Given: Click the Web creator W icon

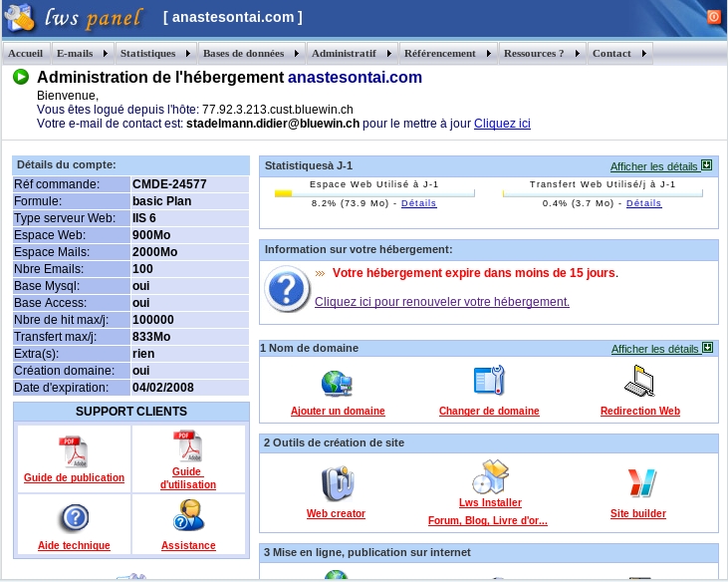Looking at the screenshot, I should 337,483.
